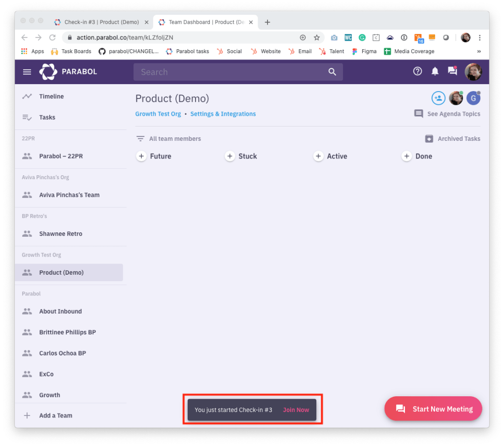
Task: Click the Grammarly extension icon
Action: tap(362, 37)
